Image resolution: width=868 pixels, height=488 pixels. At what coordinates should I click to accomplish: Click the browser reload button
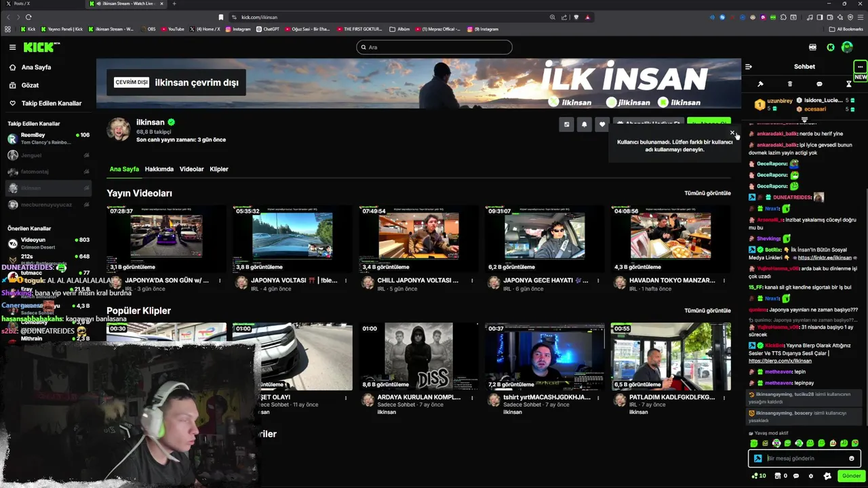coord(28,17)
